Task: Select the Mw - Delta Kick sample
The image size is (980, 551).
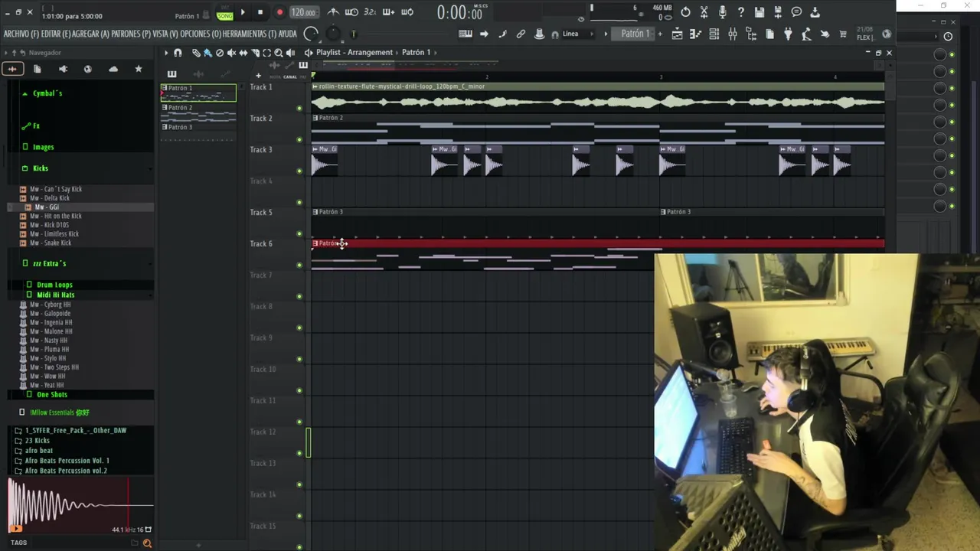Action: pos(49,198)
